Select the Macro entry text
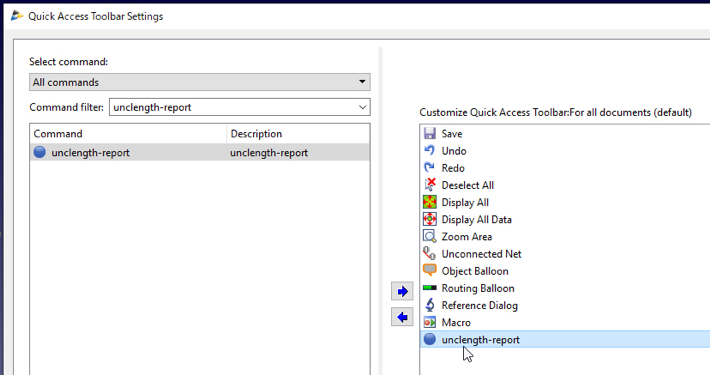This screenshot has height=375, width=710. (x=456, y=322)
